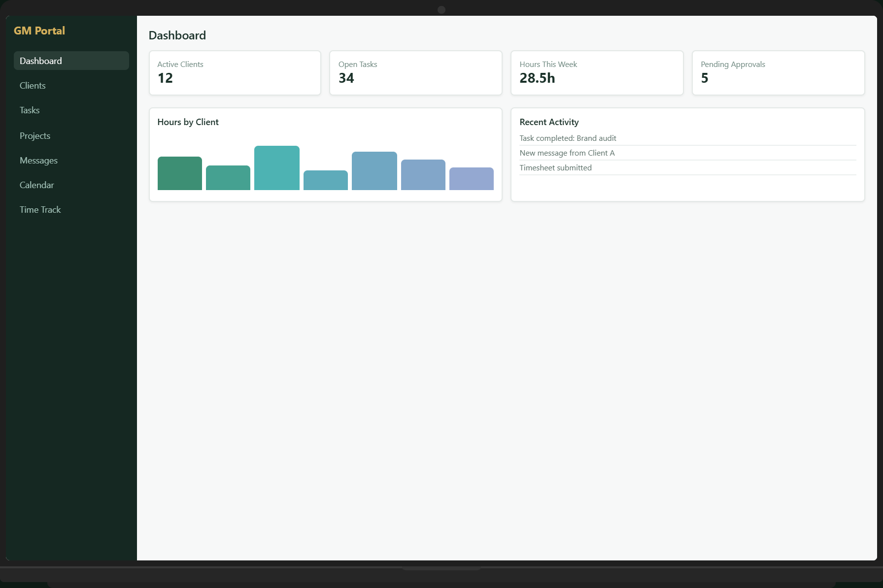883x588 pixels.
Task: Select Projects in the sidebar
Action: tap(71, 136)
